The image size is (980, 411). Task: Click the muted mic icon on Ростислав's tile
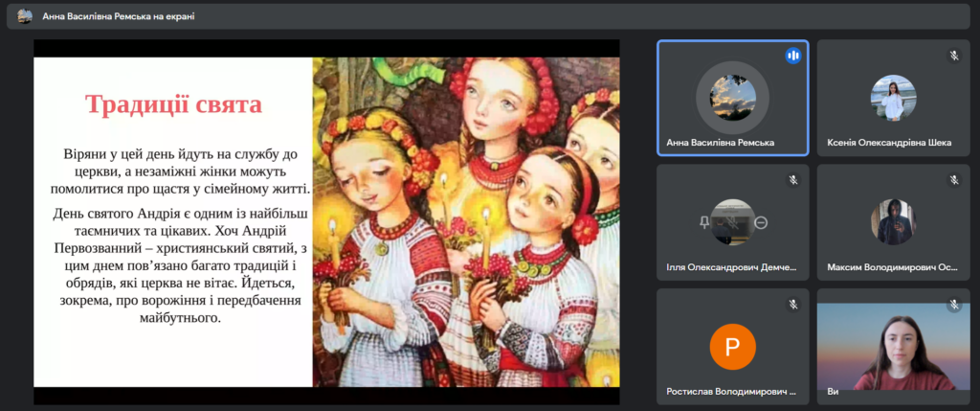tap(792, 305)
